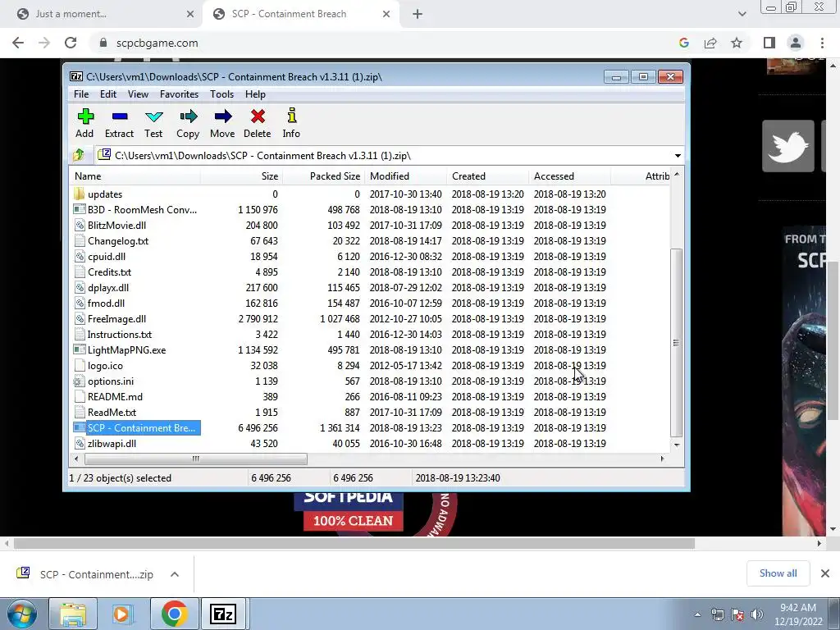840x630 pixels.
Task: Select options.ini file icon
Action: point(80,381)
